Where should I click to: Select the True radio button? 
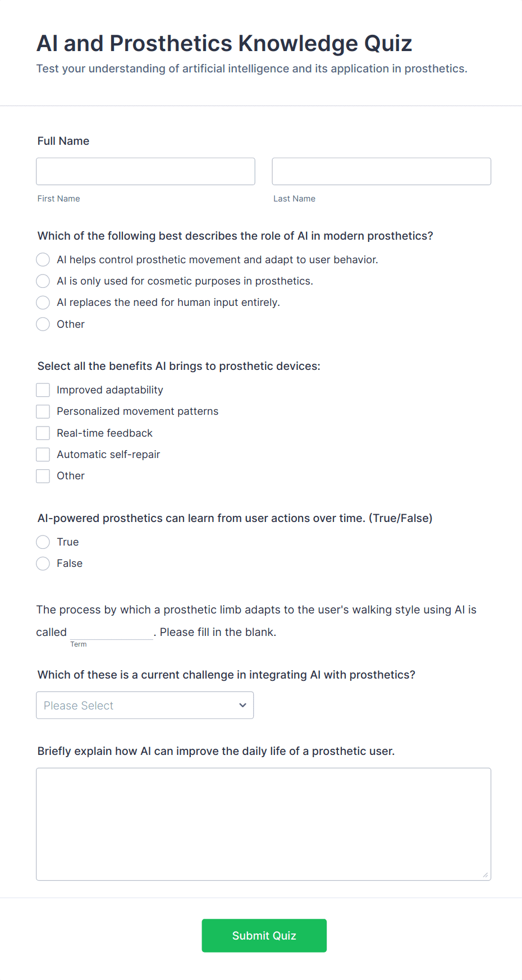(x=43, y=542)
